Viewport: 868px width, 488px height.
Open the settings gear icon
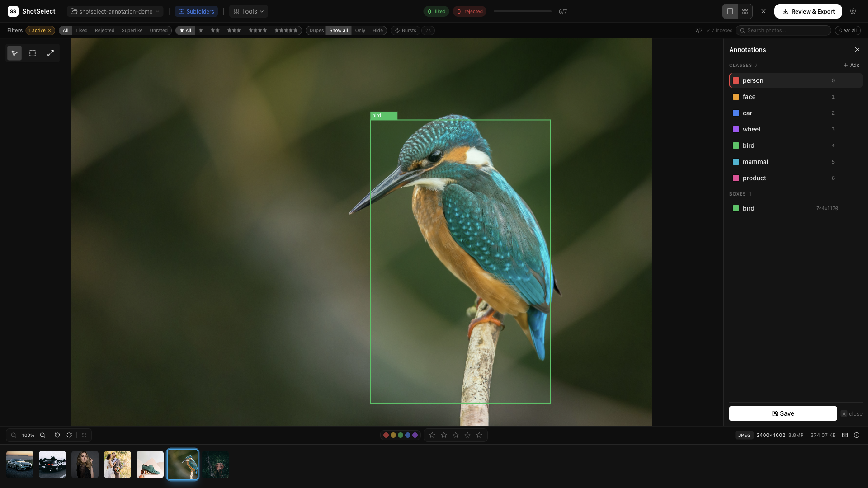(x=854, y=11)
